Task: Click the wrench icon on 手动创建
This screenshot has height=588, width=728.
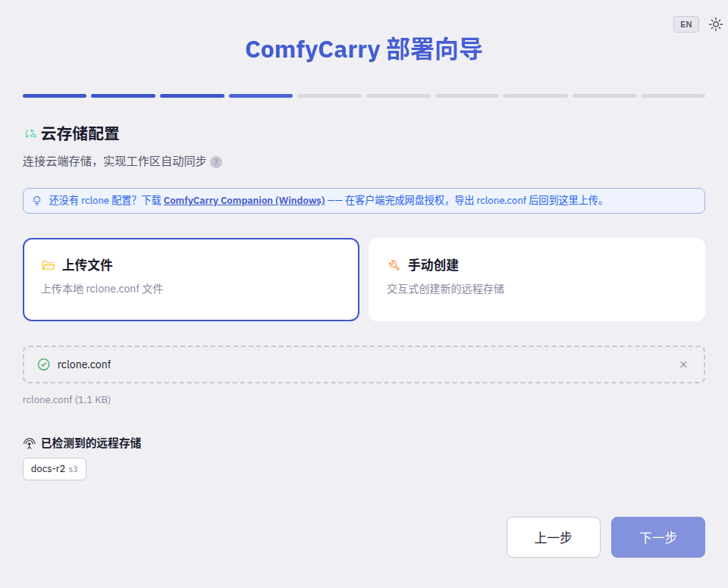Action: click(394, 265)
